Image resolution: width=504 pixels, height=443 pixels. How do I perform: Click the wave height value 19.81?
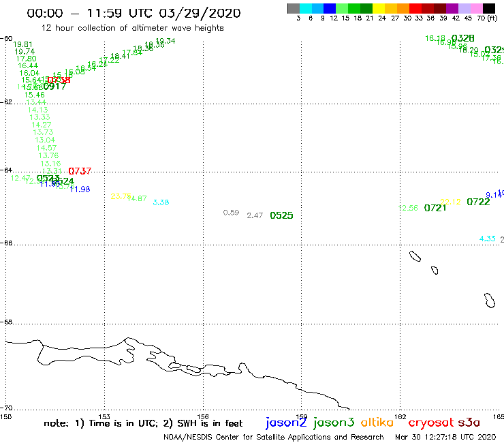22,44
